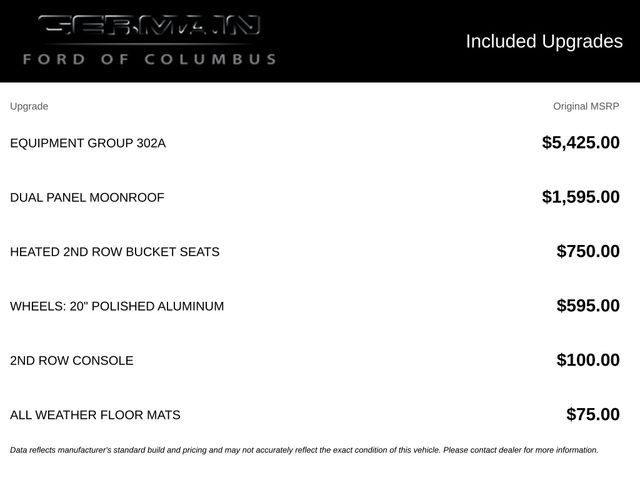Select the Dual Panel Moonroof upgrade
640x480 pixels.
click(x=87, y=198)
